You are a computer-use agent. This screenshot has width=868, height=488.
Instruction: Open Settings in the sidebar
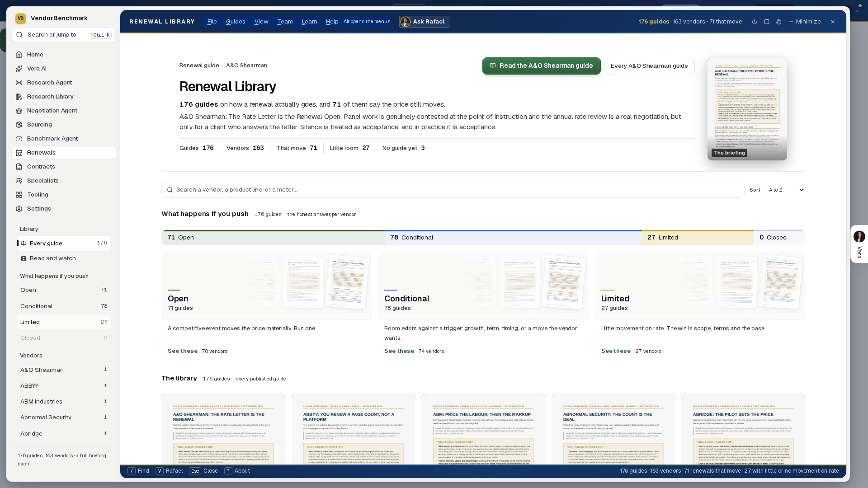pyautogui.click(x=64, y=209)
